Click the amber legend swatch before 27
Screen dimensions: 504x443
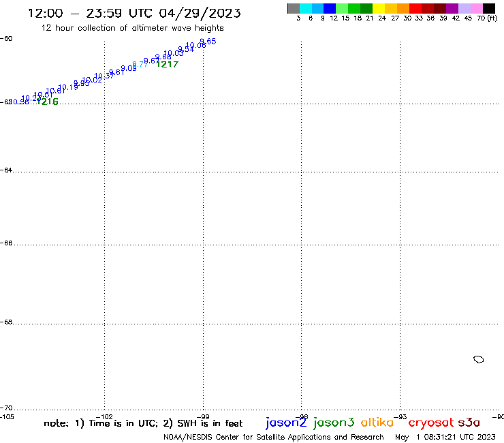click(391, 8)
